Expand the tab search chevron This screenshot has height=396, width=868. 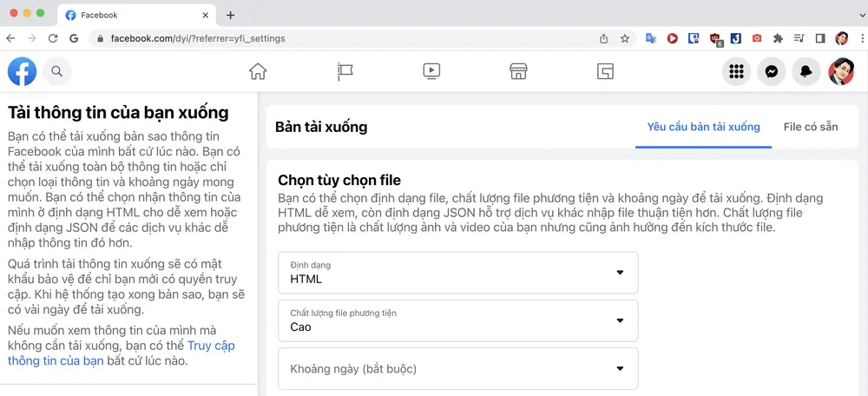pyautogui.click(x=863, y=16)
